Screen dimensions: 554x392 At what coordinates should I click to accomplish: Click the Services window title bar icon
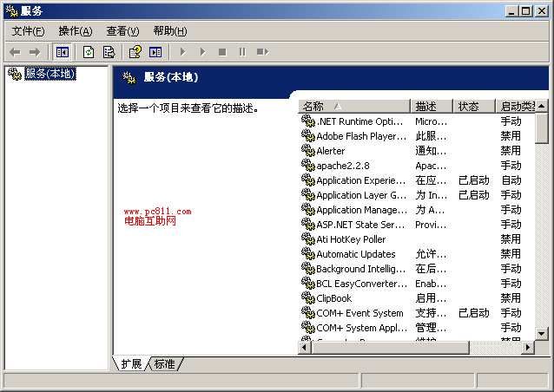[11, 11]
